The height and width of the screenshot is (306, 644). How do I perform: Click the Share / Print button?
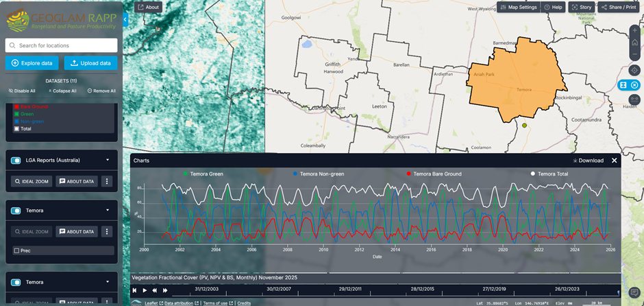coord(619,7)
